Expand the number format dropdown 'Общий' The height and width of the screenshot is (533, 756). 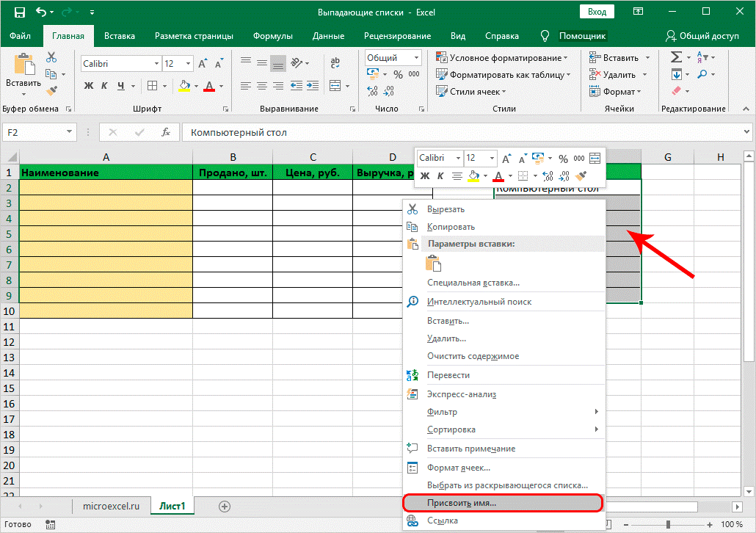[416, 58]
